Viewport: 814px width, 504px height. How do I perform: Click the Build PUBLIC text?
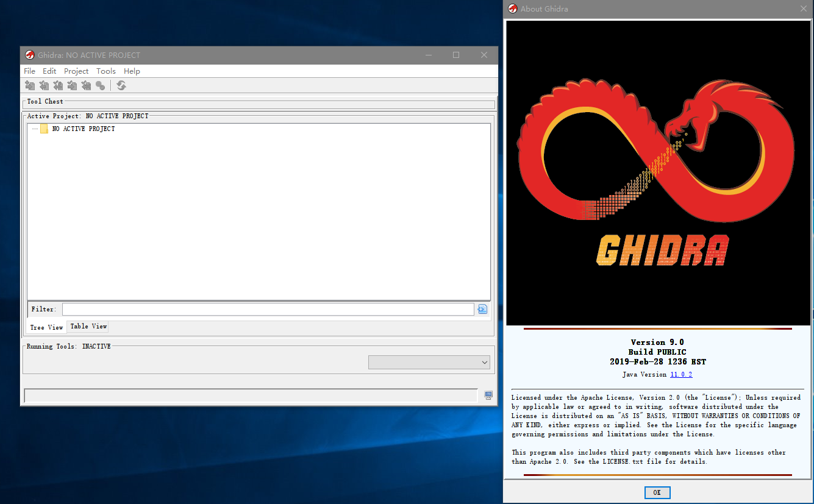pos(657,352)
